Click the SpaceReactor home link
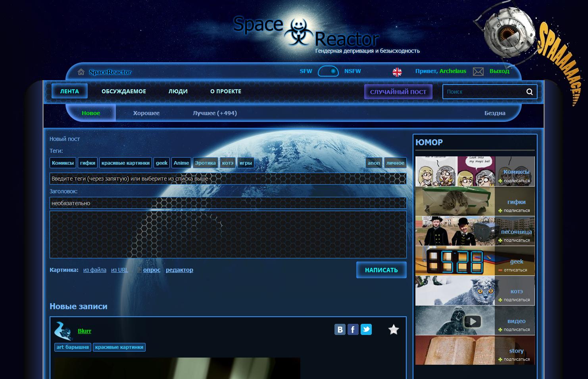The image size is (588, 379). (x=110, y=72)
